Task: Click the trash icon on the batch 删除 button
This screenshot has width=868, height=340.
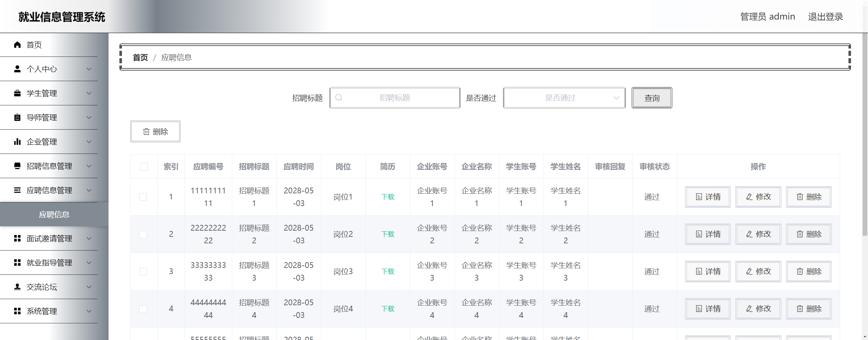Action: (146, 131)
